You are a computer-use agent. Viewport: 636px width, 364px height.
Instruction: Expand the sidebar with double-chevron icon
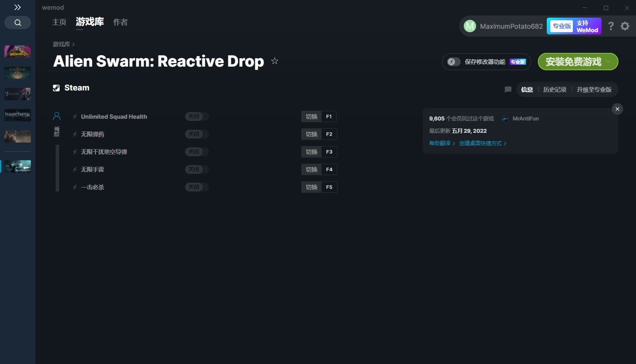click(17, 8)
